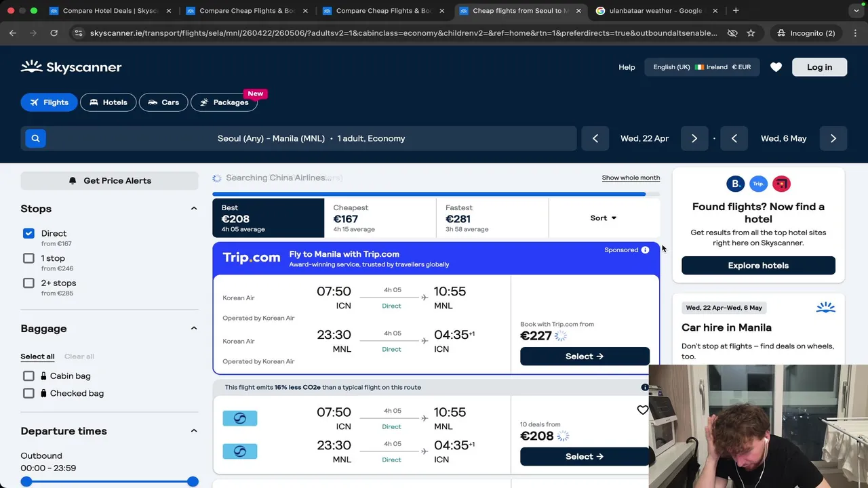
Task: Click Explore hotels button
Action: click(x=758, y=266)
